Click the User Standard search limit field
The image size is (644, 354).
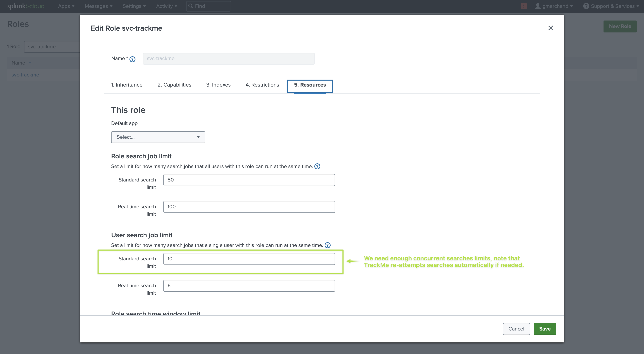249,259
